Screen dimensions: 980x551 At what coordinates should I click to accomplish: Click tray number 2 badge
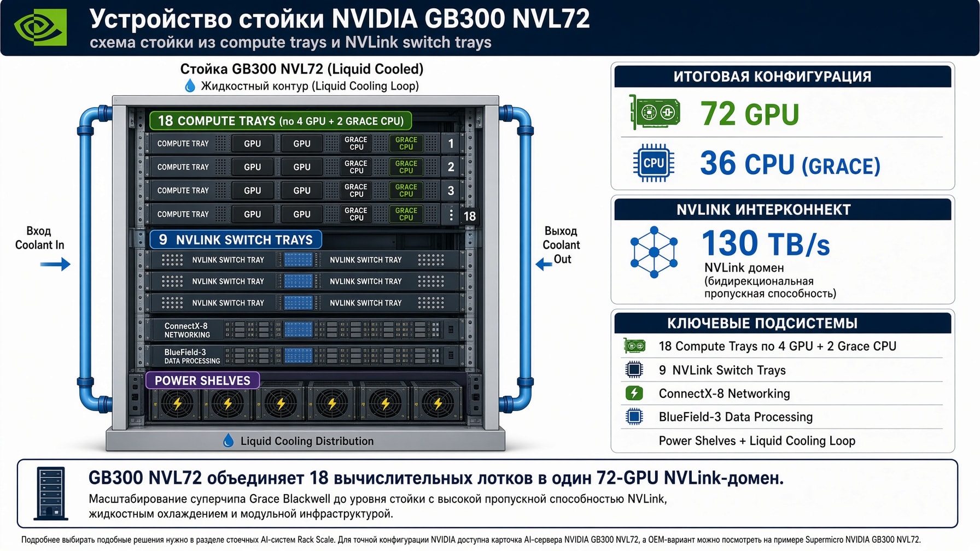tap(451, 167)
